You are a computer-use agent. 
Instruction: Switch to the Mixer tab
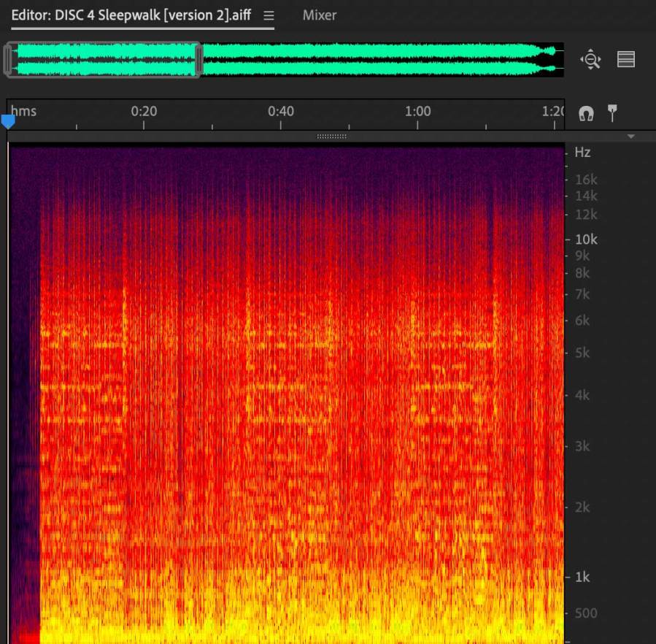(320, 15)
